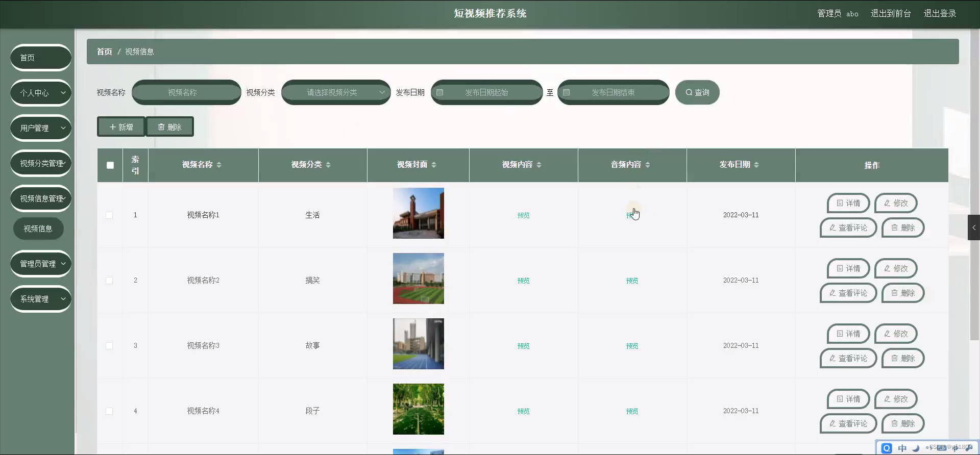Click 修改 for 视频名称4

pyautogui.click(x=896, y=399)
